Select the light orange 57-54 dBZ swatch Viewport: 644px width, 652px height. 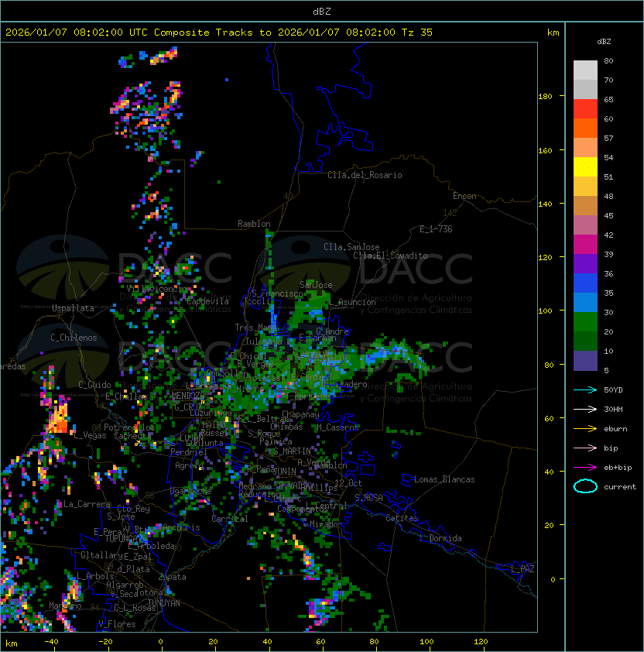point(585,148)
